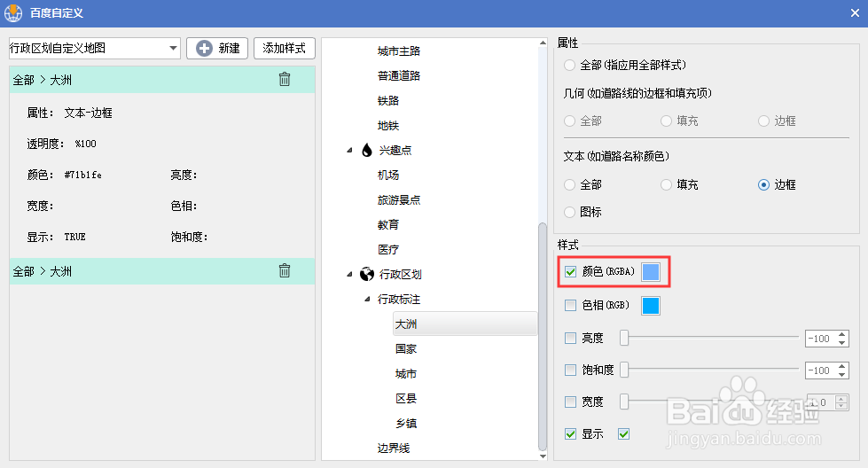Select 文本 填充 radio button
Screen dimensions: 868x468
pyautogui.click(x=667, y=184)
